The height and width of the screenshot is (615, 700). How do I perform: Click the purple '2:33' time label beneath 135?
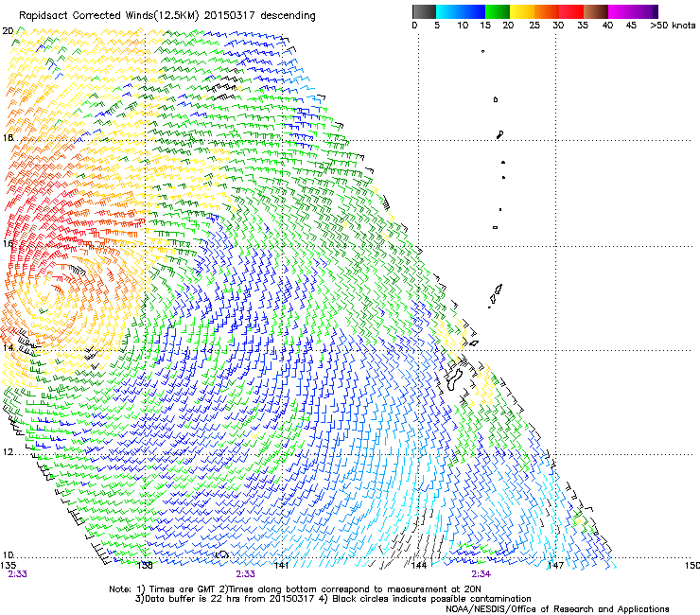point(17,574)
